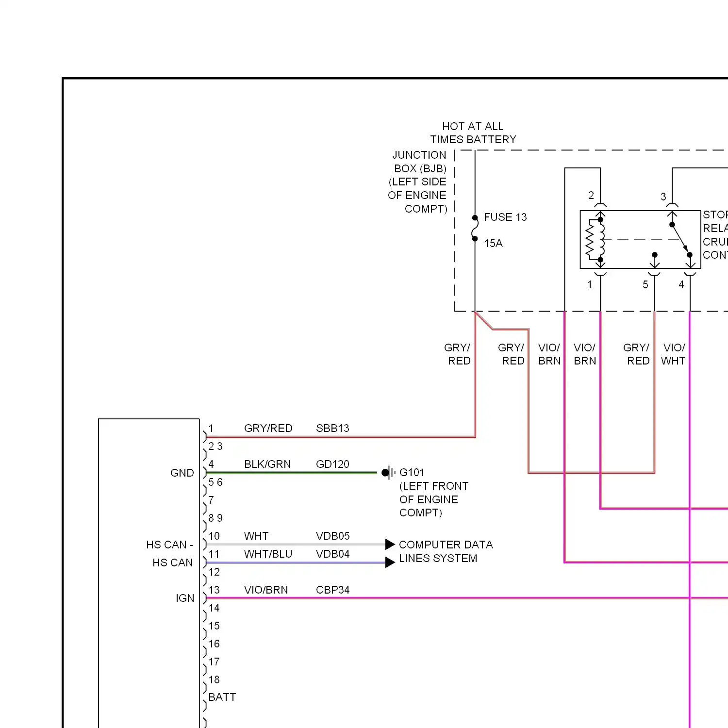The height and width of the screenshot is (728, 728).
Task: Click the "JUNCTION BOX (BJB)" label
Action: [419, 162]
